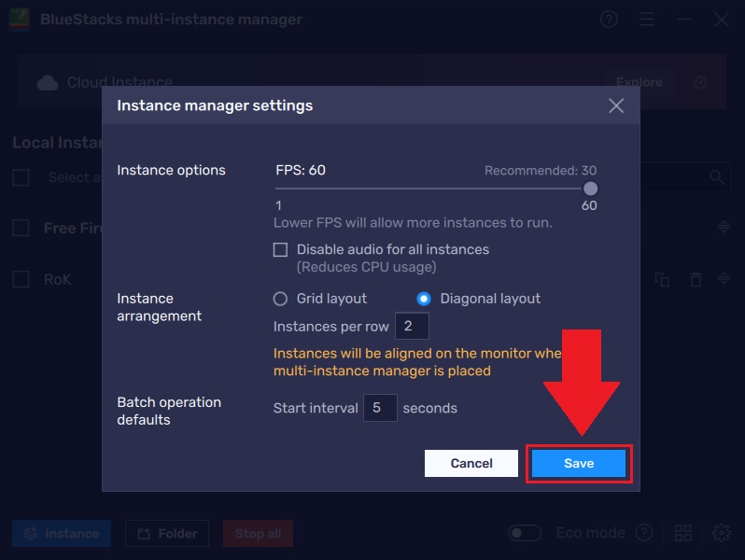Click the Folder button
The height and width of the screenshot is (560, 745).
click(x=167, y=534)
